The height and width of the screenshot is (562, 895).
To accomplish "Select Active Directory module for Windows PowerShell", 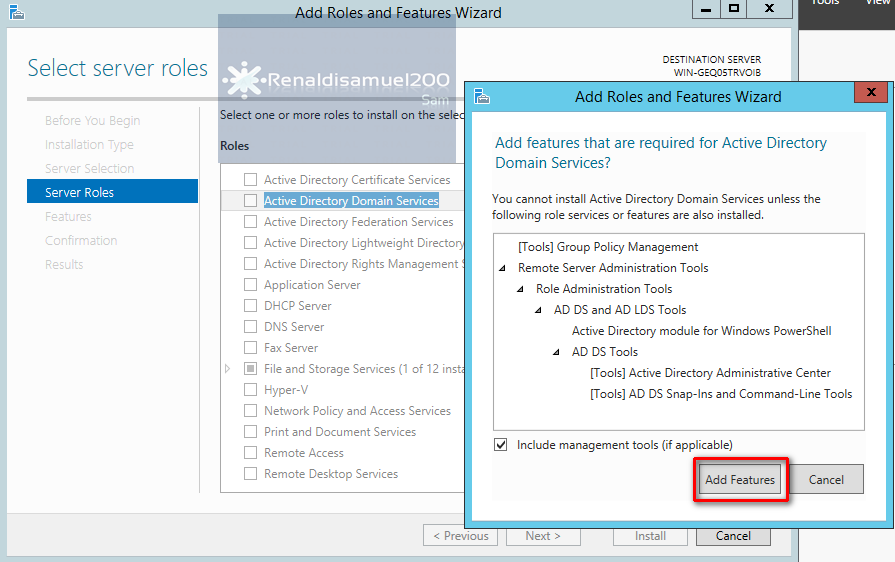I will (702, 330).
